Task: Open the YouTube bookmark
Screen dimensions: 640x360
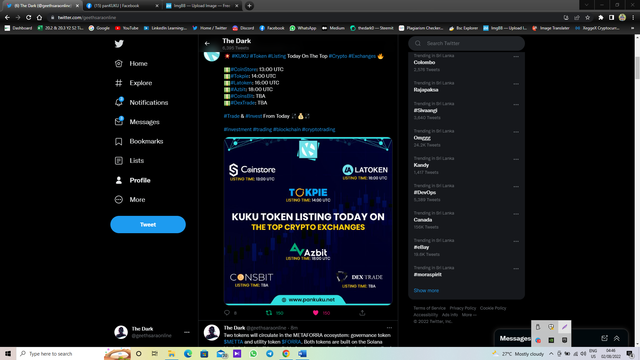Action: tap(127, 28)
